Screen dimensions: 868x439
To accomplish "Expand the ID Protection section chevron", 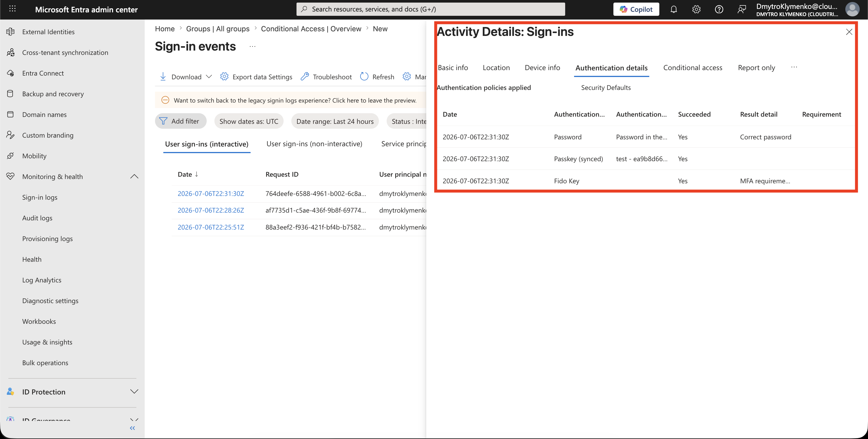I will [x=134, y=392].
